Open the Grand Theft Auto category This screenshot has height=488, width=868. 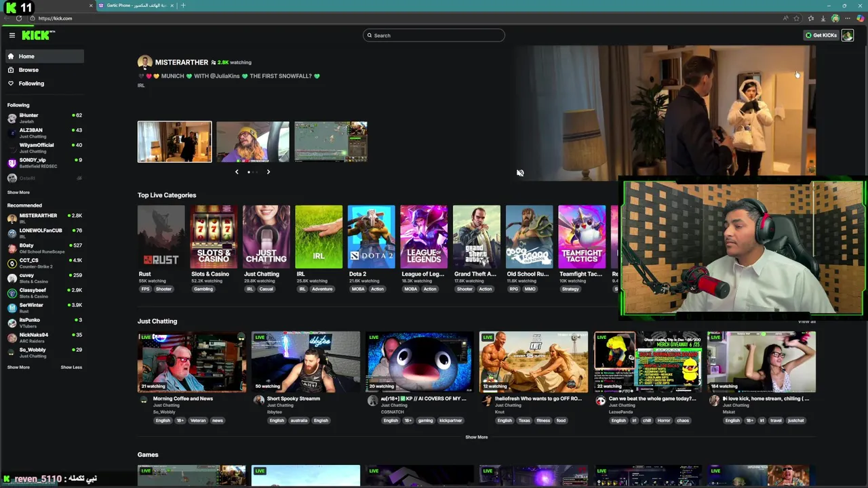tap(477, 237)
